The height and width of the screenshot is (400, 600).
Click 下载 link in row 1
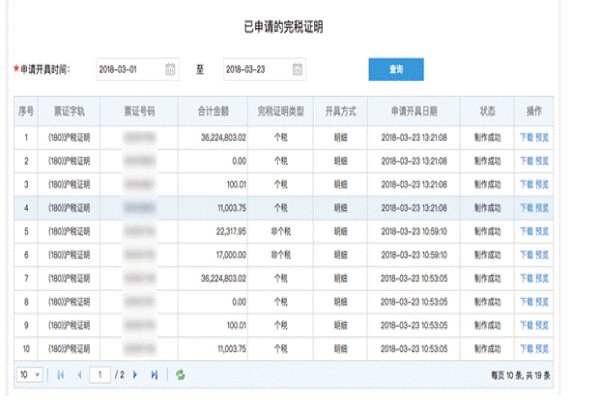pyautogui.click(x=527, y=137)
